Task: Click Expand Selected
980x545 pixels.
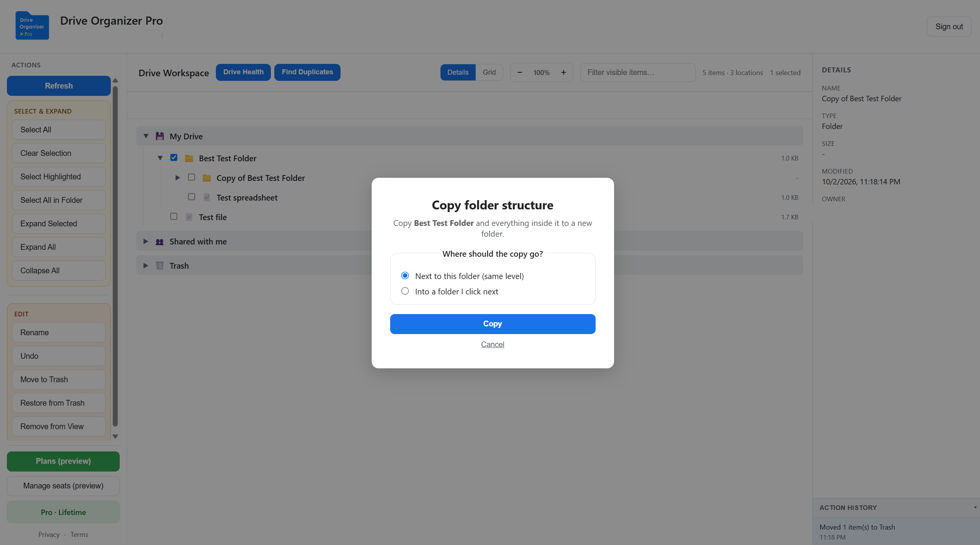Action: 59,224
